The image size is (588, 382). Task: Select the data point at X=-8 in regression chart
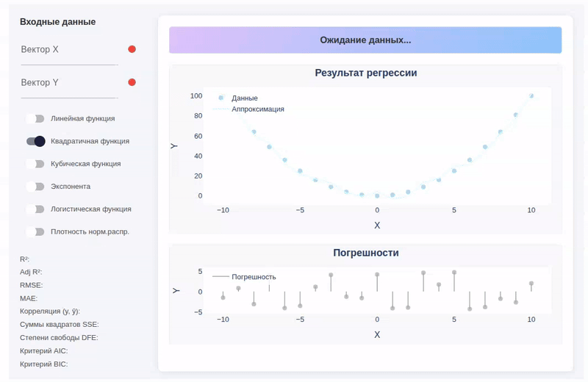coord(254,132)
